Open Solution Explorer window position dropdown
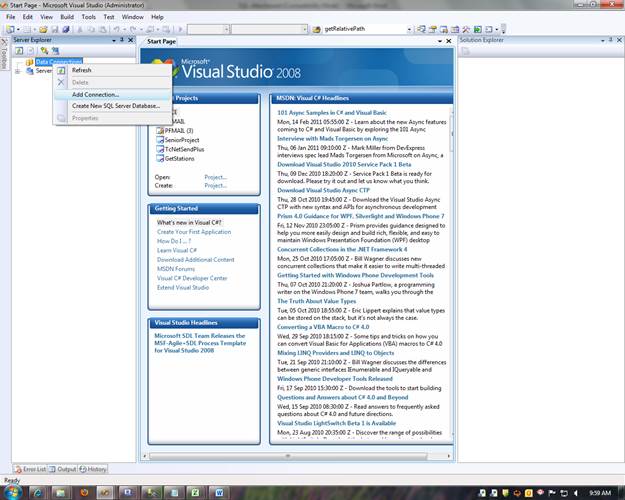The height and width of the screenshot is (500, 625). pos(602,40)
